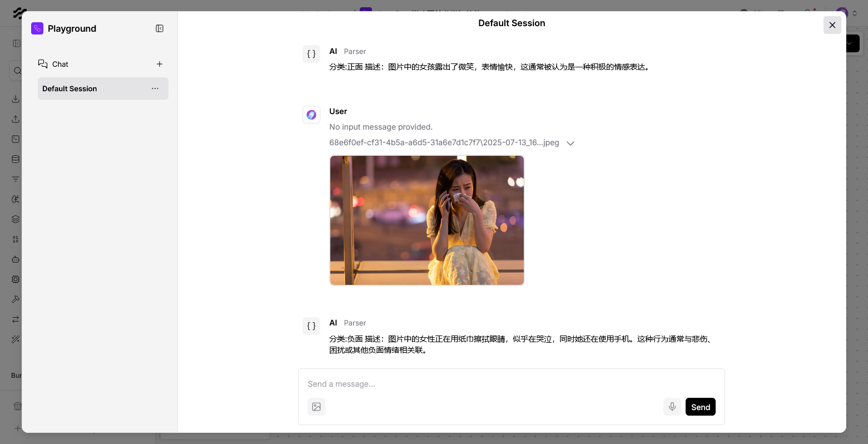Collapse the Playground sidebar panel
This screenshot has width=868, height=444.
coord(160,28)
